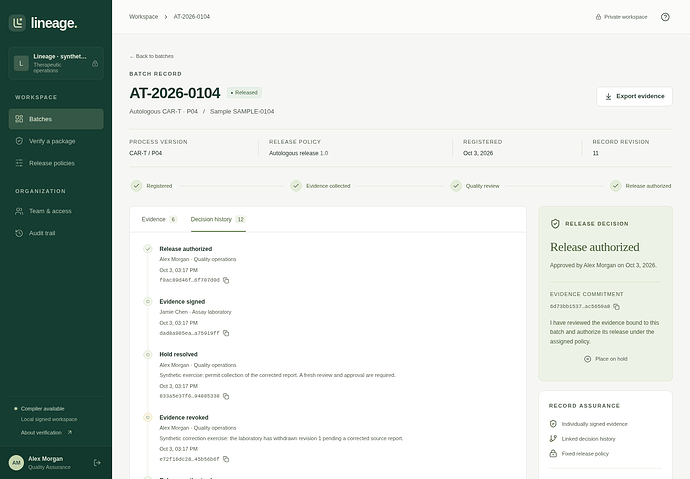Click the external link arrow beside About verification
690x479 pixels.
(70, 432)
